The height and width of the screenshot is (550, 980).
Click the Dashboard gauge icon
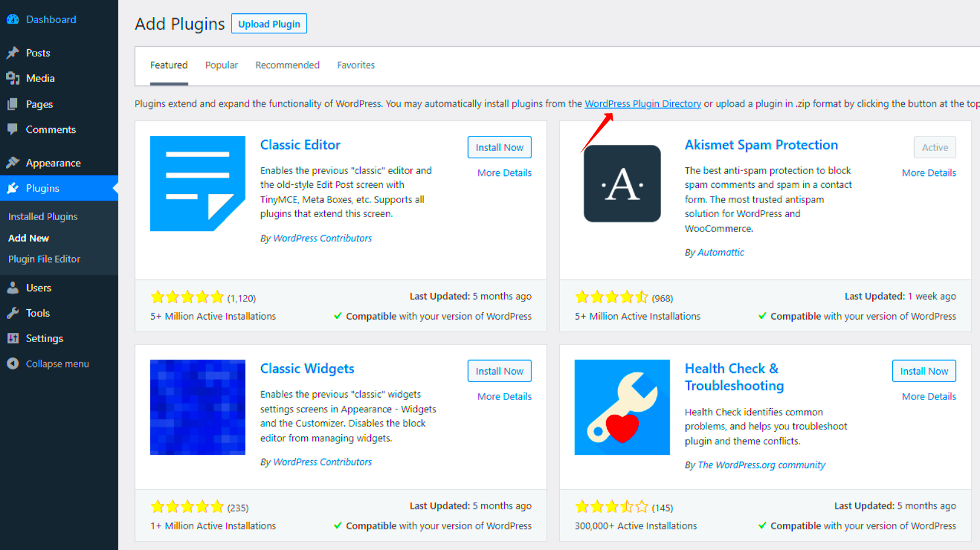click(13, 19)
